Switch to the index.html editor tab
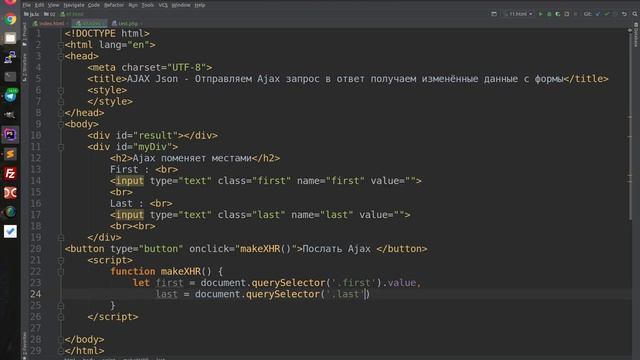This screenshot has height=360, width=640. pyautogui.click(x=50, y=24)
